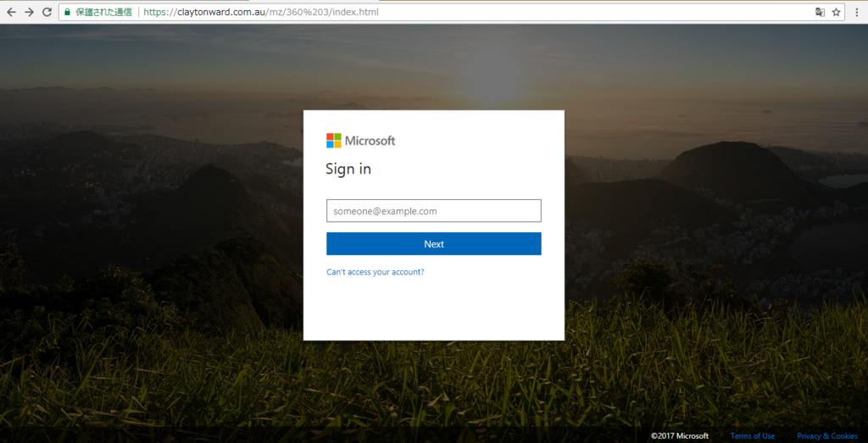868x443 pixels.
Task: Click the claytonward.com.au URL in the address bar
Action: click(x=261, y=12)
